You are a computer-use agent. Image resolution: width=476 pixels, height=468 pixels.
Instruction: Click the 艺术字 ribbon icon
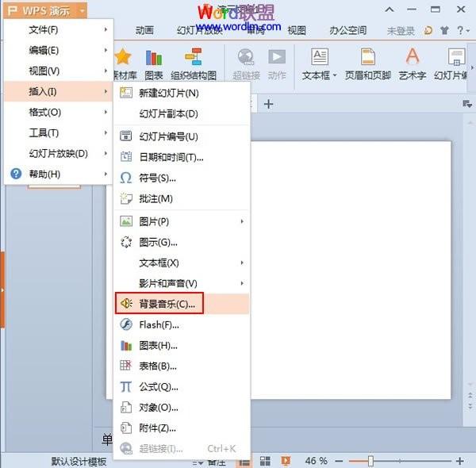[x=413, y=56]
